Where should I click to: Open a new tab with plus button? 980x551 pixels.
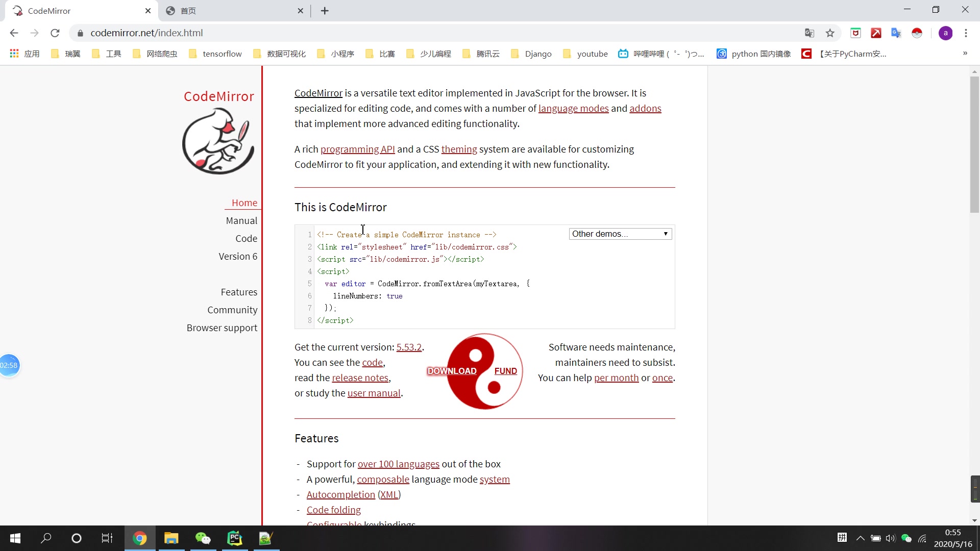click(325, 11)
